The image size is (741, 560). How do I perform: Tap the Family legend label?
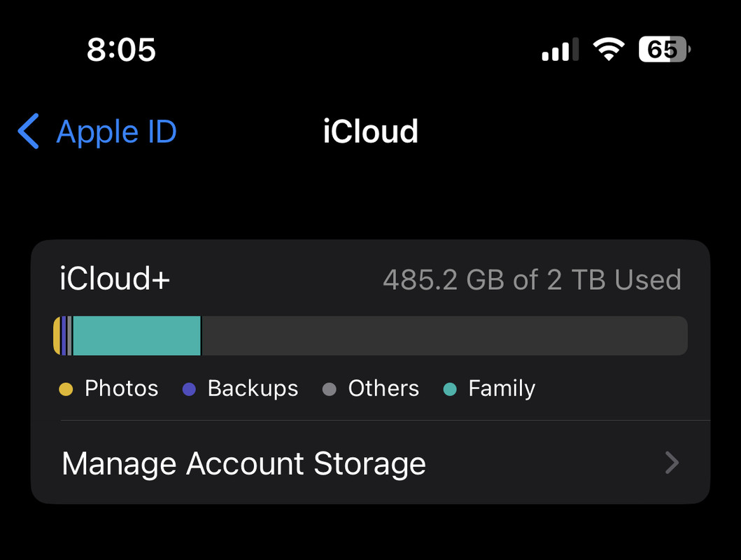point(502,388)
